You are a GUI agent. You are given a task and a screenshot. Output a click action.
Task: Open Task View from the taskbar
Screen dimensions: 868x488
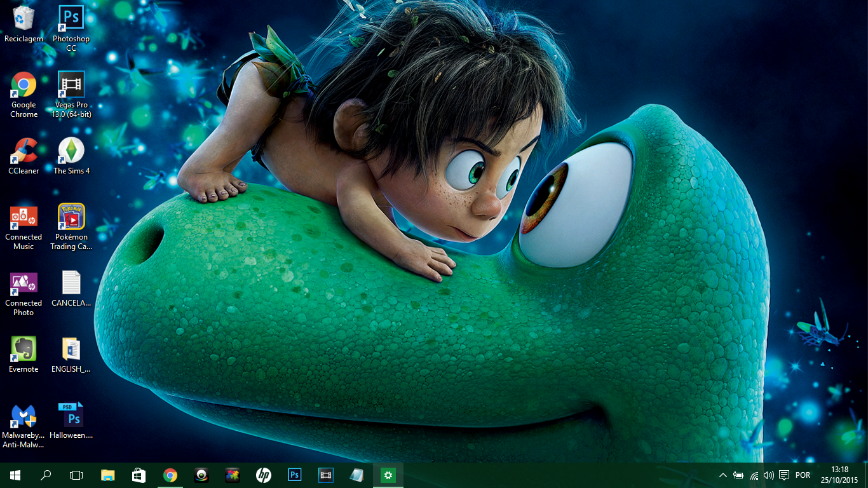point(76,475)
